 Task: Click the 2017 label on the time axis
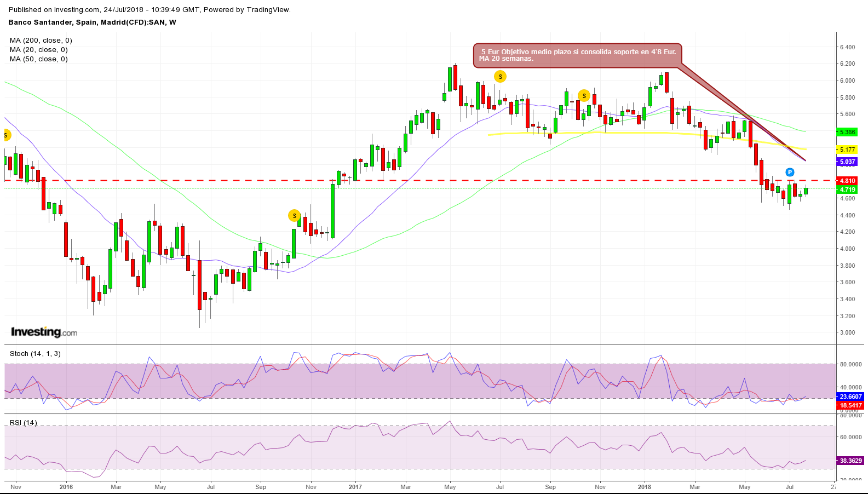pos(355,487)
